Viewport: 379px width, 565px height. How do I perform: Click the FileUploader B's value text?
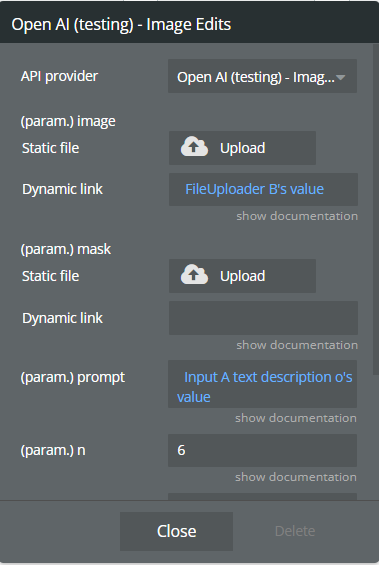[254, 189]
